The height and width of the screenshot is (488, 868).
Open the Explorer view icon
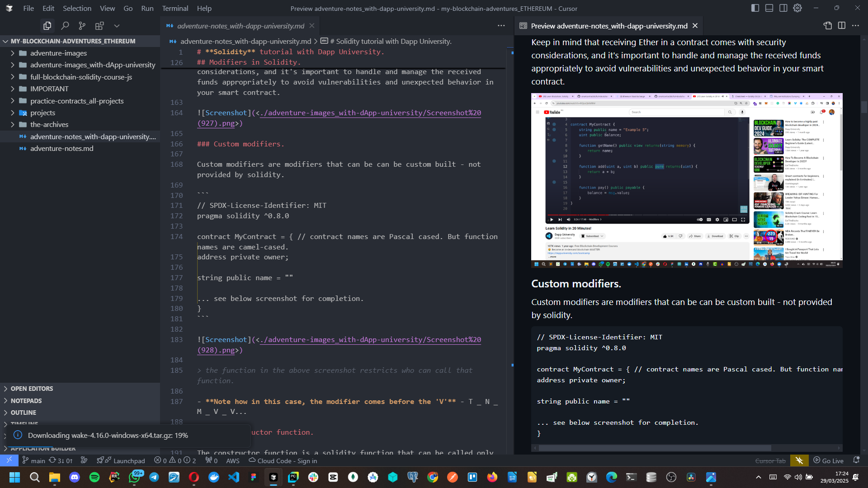[47, 26]
